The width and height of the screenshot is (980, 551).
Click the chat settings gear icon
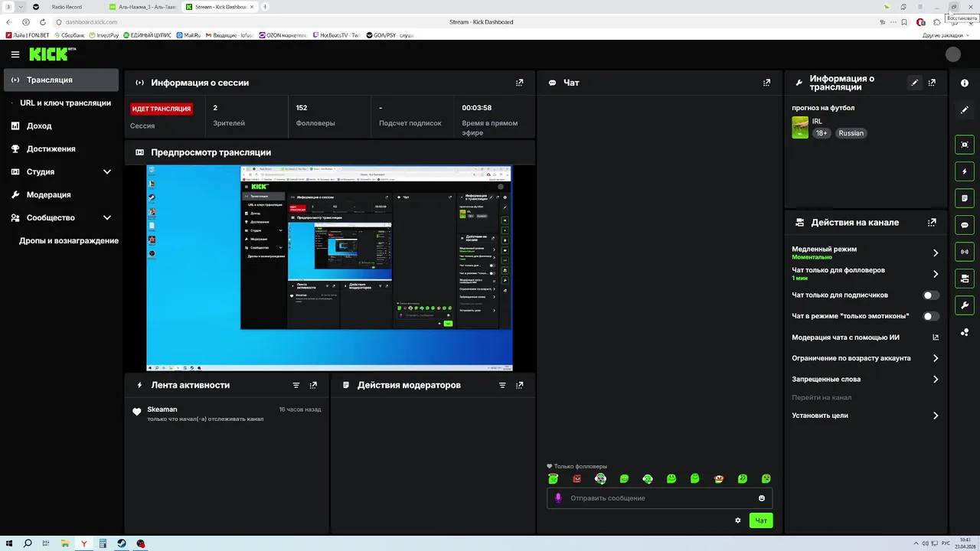(738, 520)
